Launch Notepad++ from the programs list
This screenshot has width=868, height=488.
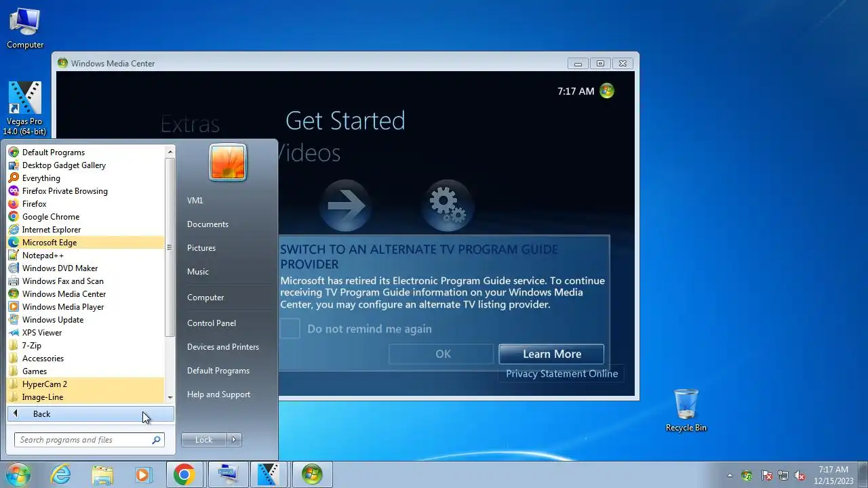[x=85, y=256]
